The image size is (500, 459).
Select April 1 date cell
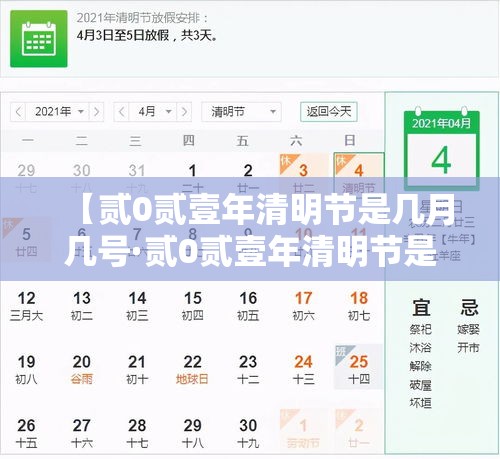pyautogui.click(x=192, y=178)
